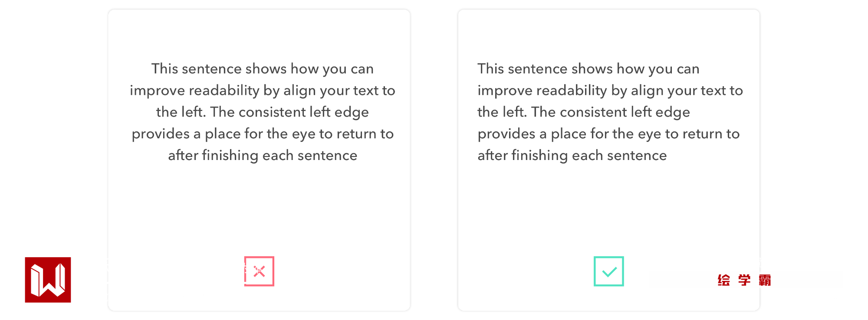Click "after finishing each sentence" in centered card
This screenshot has height=320, width=868.
tap(262, 156)
